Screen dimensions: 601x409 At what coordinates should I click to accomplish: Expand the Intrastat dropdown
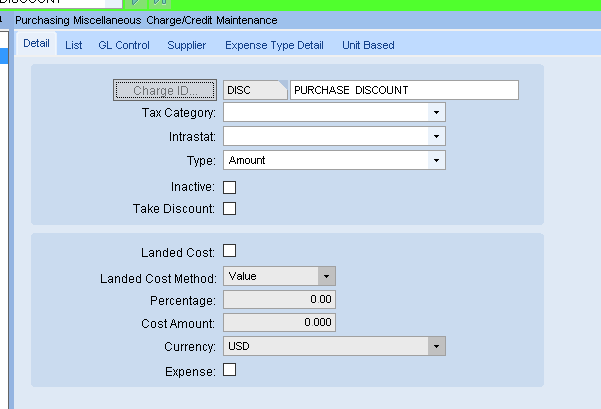point(436,136)
